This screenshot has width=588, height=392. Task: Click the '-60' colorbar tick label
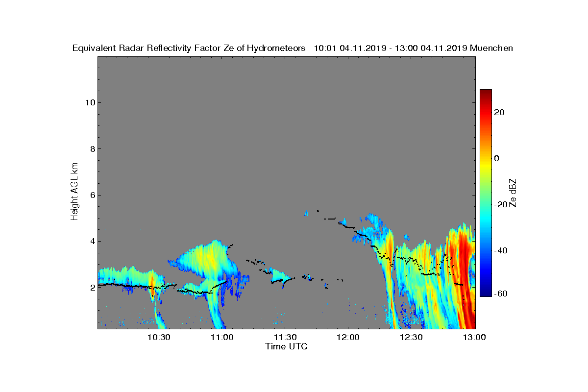pyautogui.click(x=501, y=294)
